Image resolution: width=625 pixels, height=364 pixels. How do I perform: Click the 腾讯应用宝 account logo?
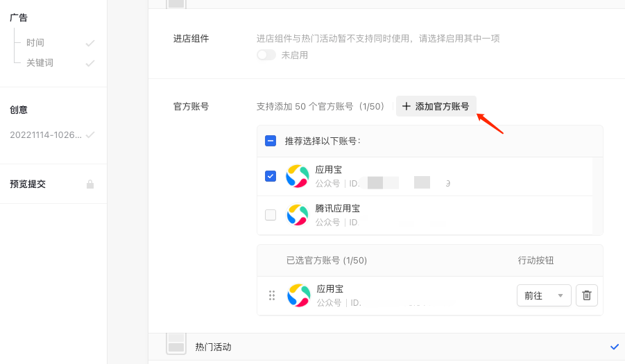pos(298,215)
